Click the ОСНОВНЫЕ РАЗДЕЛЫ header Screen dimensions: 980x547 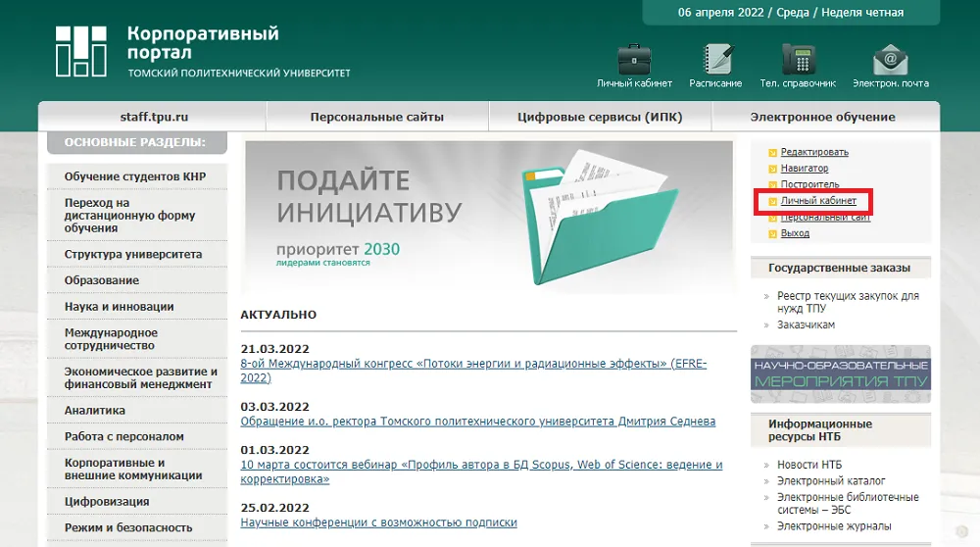click(x=135, y=142)
